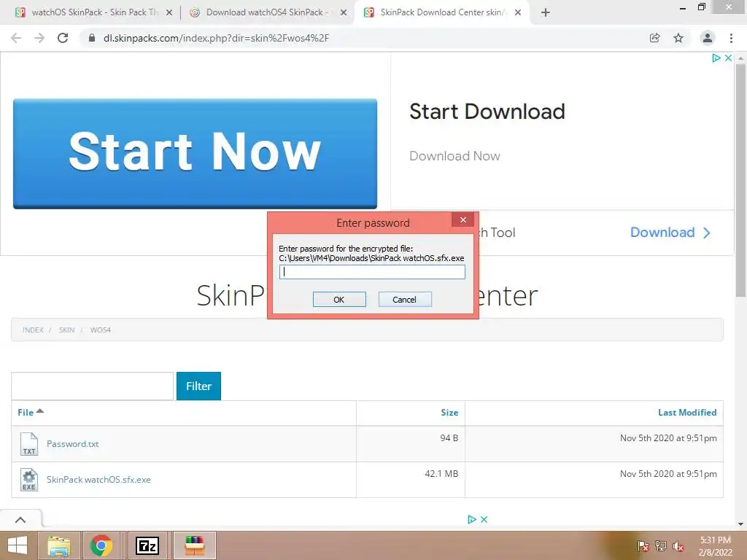Click the WinRAR taskbar icon
This screenshot has height=560, width=747.
tap(194, 545)
